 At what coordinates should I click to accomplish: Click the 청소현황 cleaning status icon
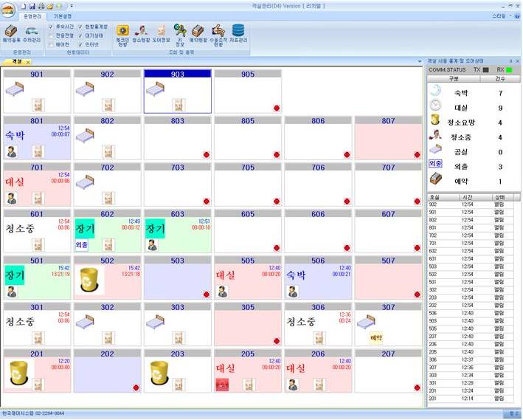141,33
